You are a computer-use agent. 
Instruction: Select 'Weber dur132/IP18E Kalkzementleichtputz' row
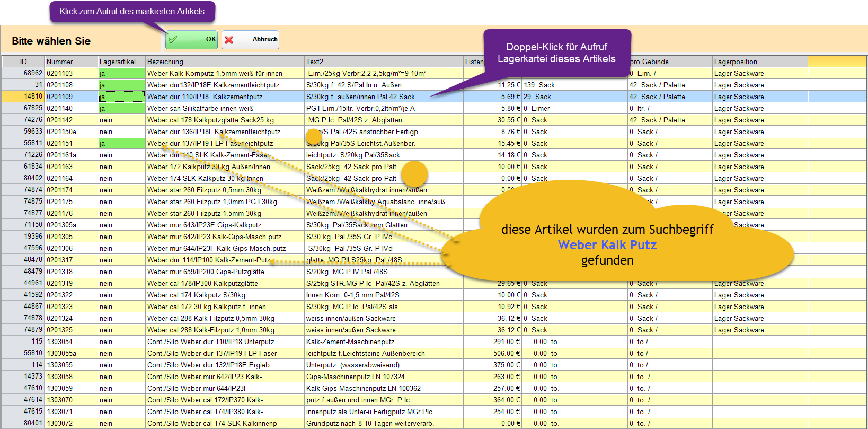[225, 85]
